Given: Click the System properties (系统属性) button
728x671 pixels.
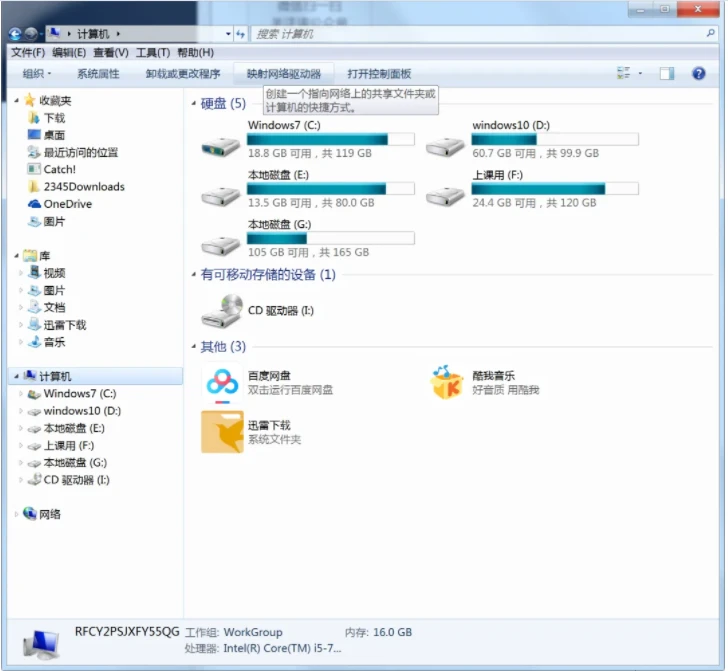Looking at the screenshot, I should point(98,74).
